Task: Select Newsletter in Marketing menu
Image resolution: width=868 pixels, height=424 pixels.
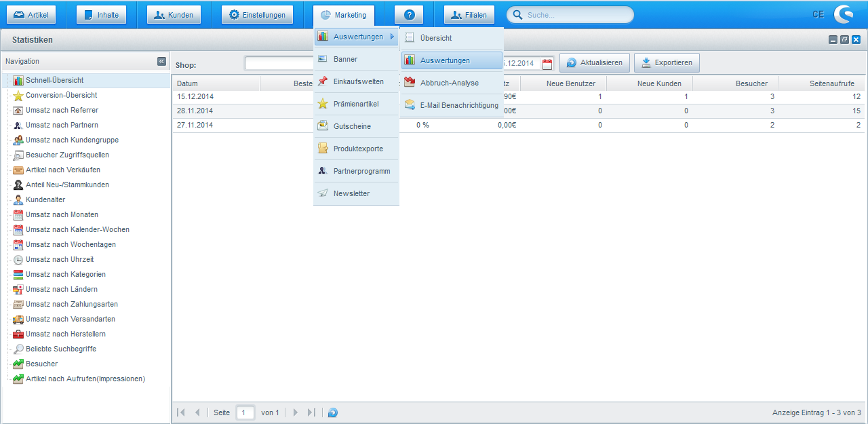Action: [351, 193]
